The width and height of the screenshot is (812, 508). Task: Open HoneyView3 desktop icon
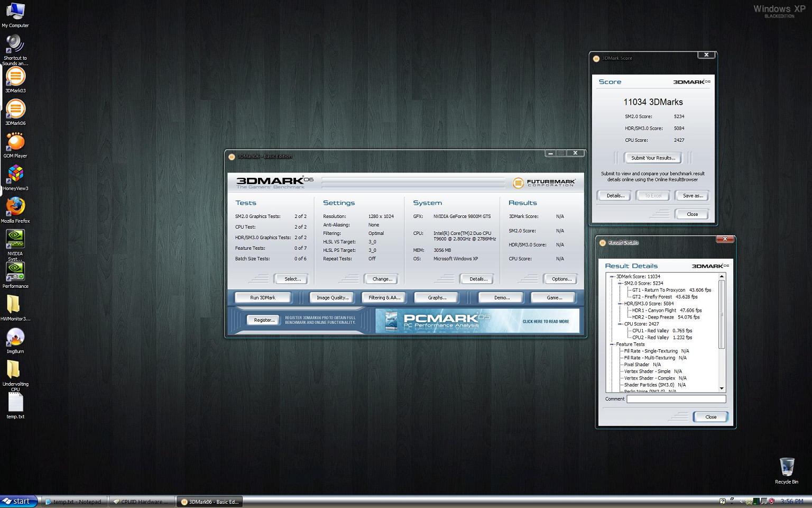pos(15,178)
